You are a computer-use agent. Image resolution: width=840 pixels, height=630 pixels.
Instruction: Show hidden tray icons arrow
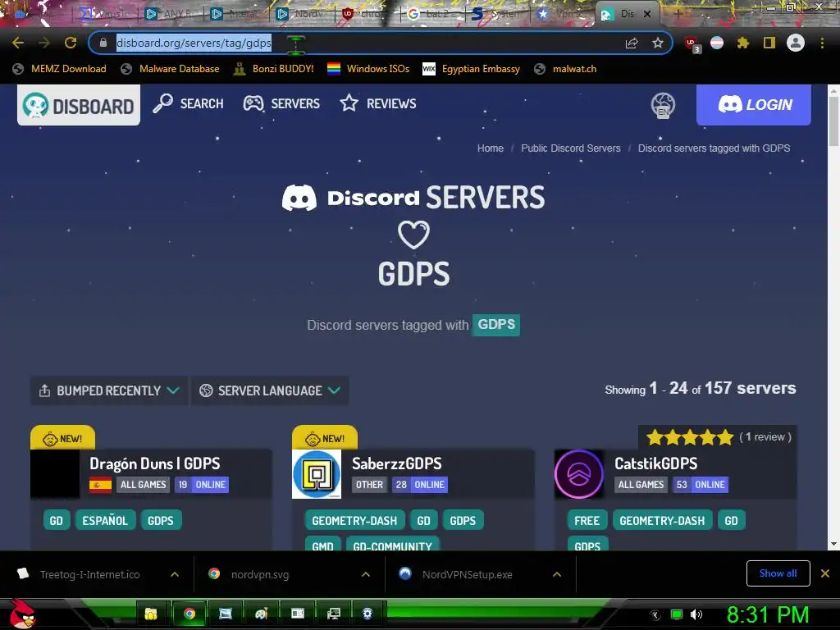tap(655, 614)
